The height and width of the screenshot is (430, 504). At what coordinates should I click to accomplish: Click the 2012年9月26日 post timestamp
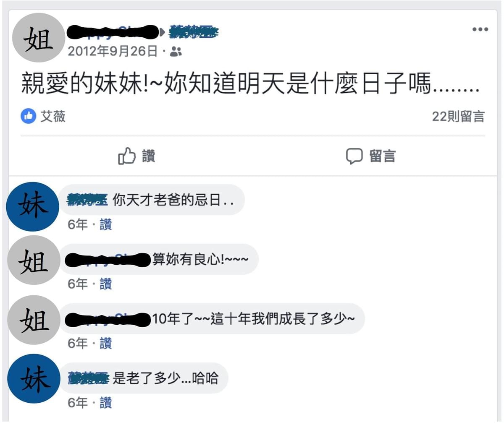pos(113,51)
